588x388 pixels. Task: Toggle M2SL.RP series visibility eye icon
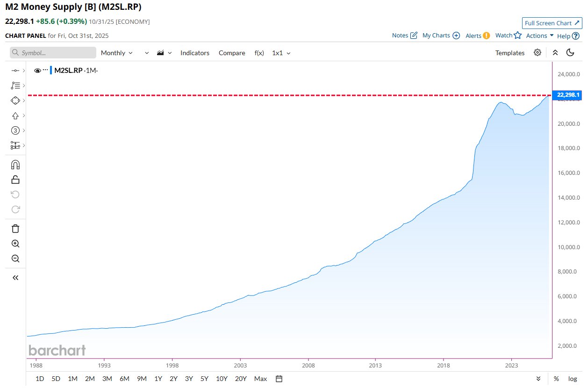tap(37, 71)
